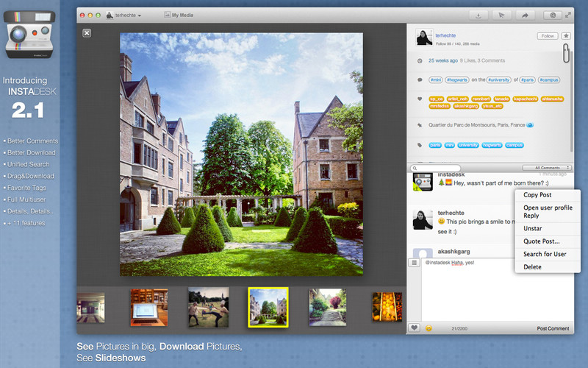
Task: Click the cursor arrow toolbar icon
Action: [501, 15]
